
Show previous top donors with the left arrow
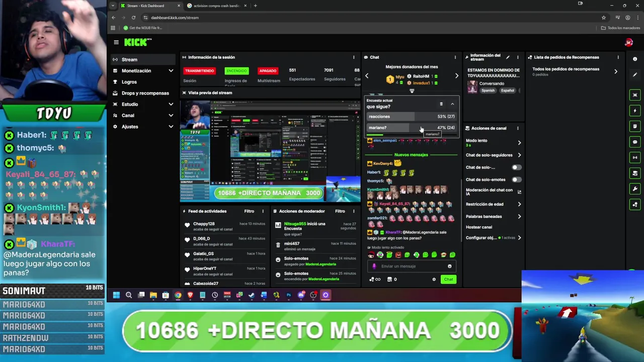(367, 76)
